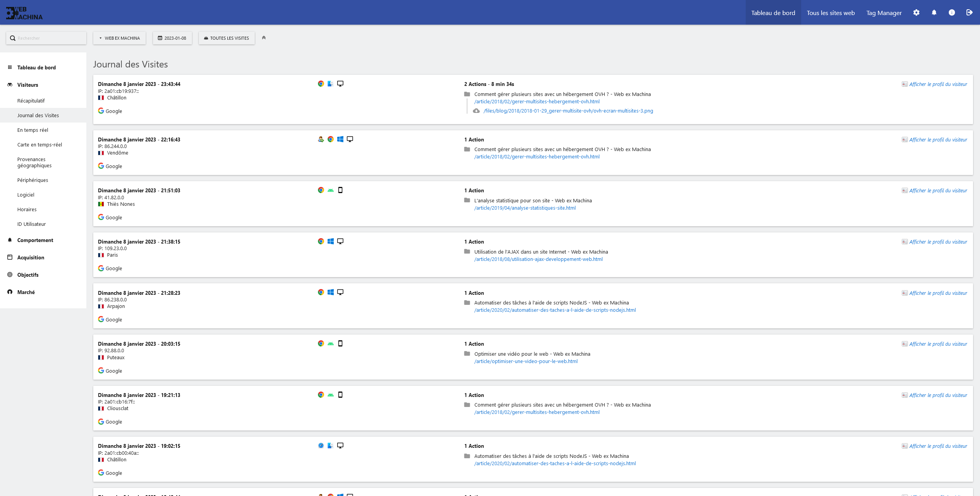Focus the Rechercher search field
Screen dimensions: 980x496
click(46, 38)
